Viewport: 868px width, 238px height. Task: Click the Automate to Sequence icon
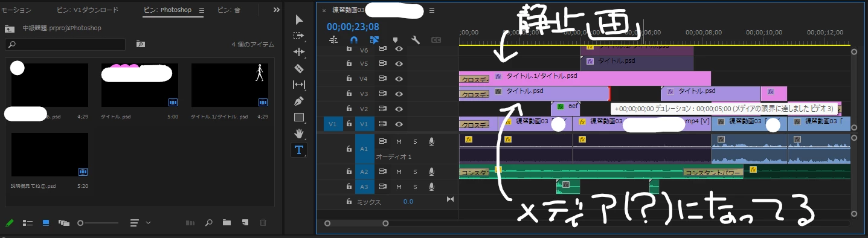190,223
